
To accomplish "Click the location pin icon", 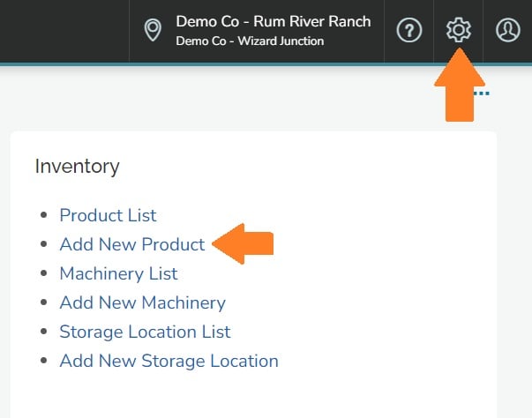I will tap(154, 30).
